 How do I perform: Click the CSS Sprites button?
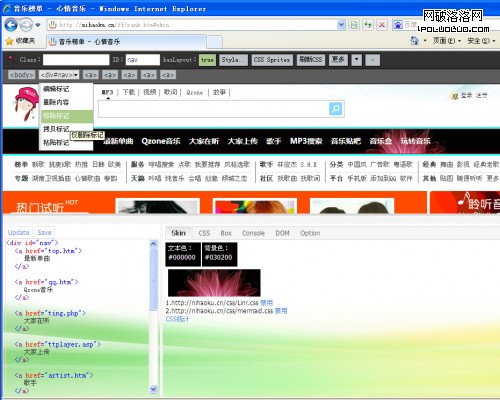coord(272,60)
